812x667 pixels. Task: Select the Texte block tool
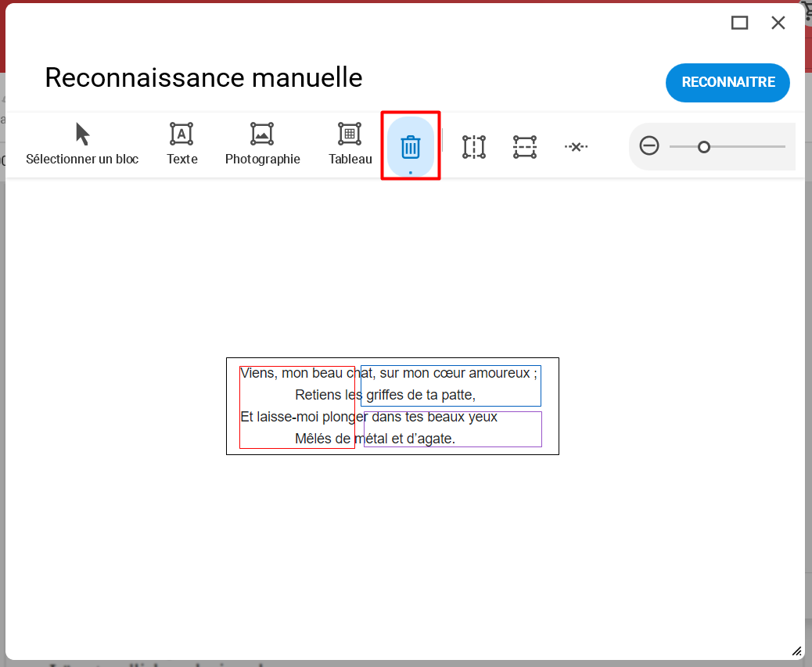(181, 145)
